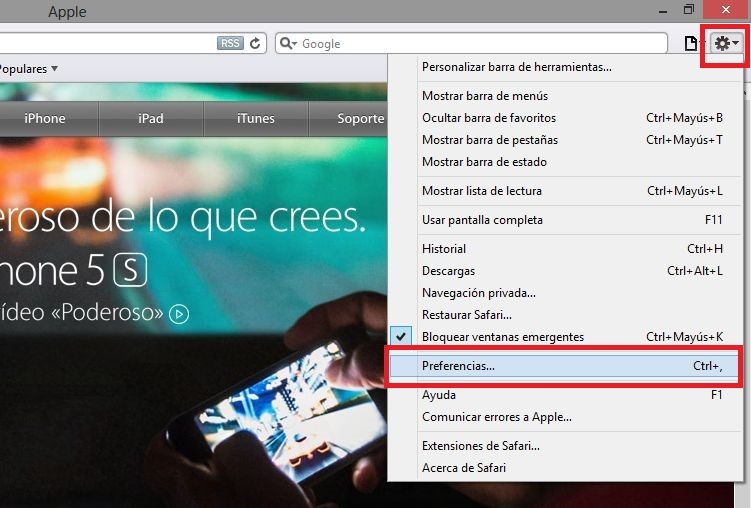Go to the iPhone tab on Apple site

(45, 118)
